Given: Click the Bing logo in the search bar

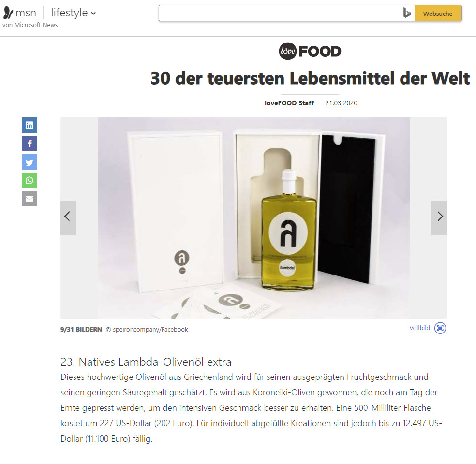Looking at the screenshot, I should [407, 13].
